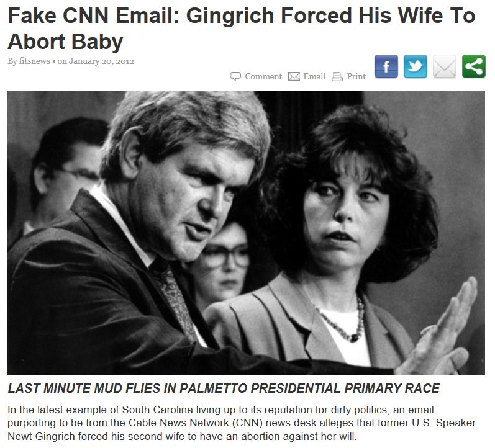This screenshot has height=448, width=495.
Task: Share article on Facebook
Action: [386, 66]
